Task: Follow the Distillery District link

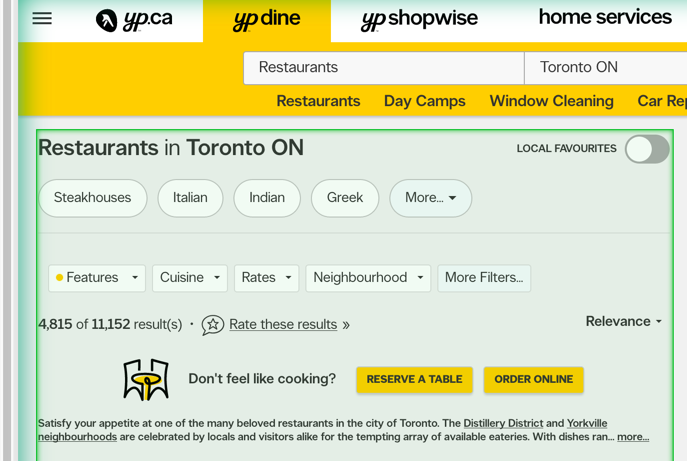Action: coord(503,423)
